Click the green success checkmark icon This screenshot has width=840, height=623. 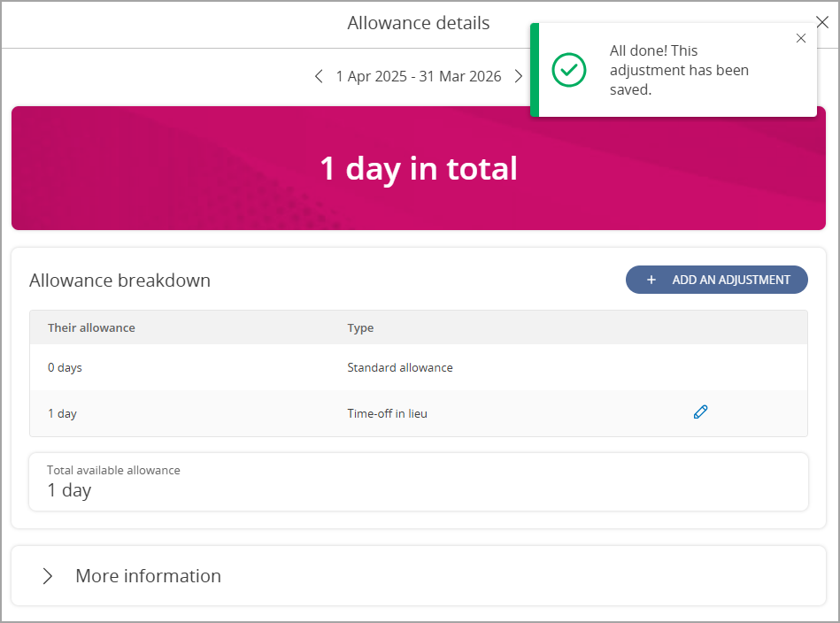click(568, 70)
